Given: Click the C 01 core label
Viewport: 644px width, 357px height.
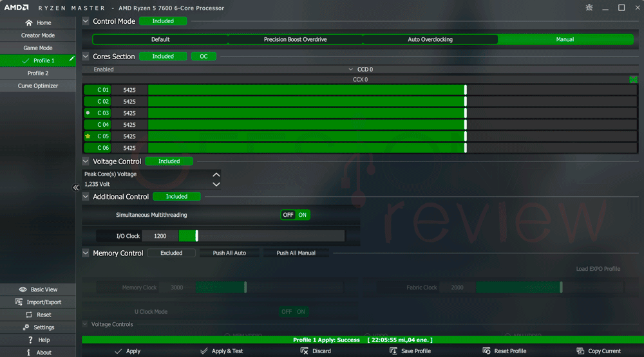Looking at the screenshot, I should coord(98,90).
